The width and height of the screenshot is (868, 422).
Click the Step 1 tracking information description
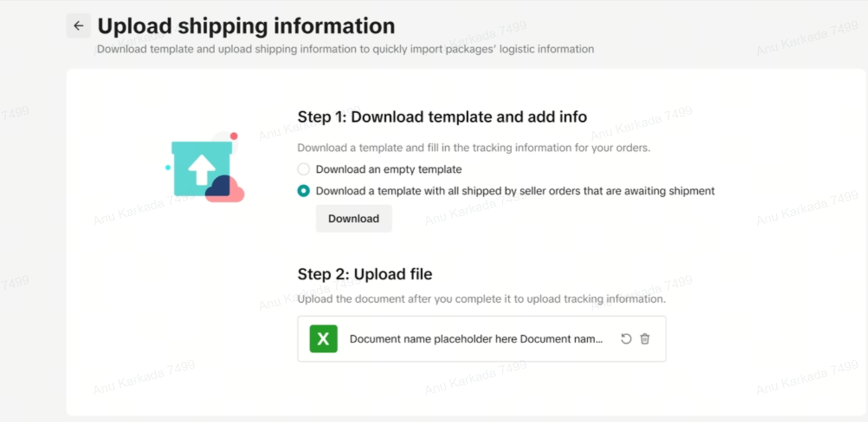(x=473, y=148)
